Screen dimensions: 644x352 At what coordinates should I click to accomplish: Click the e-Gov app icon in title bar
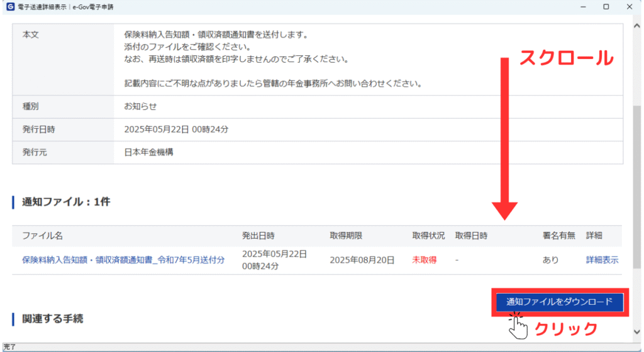click(10, 6)
